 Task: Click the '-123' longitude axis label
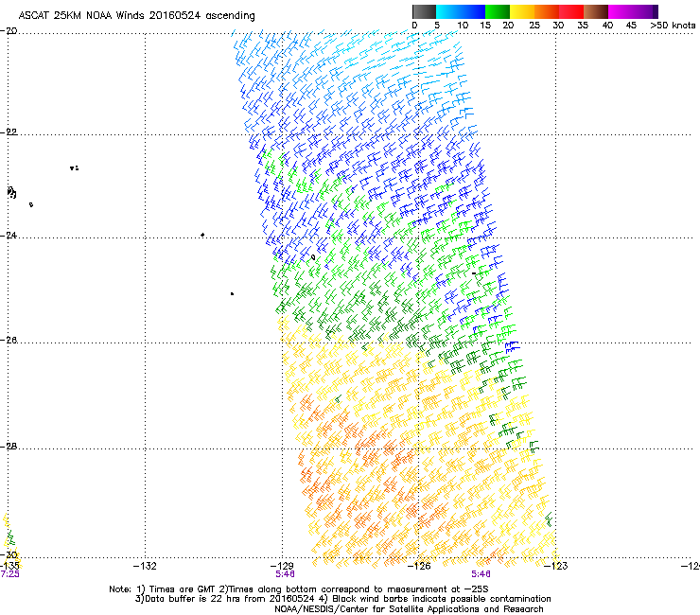(556, 567)
